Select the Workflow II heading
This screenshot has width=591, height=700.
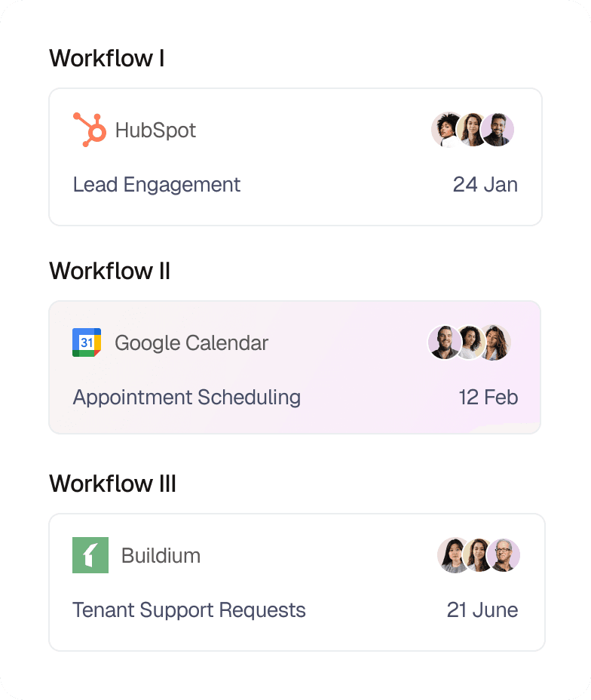click(109, 271)
